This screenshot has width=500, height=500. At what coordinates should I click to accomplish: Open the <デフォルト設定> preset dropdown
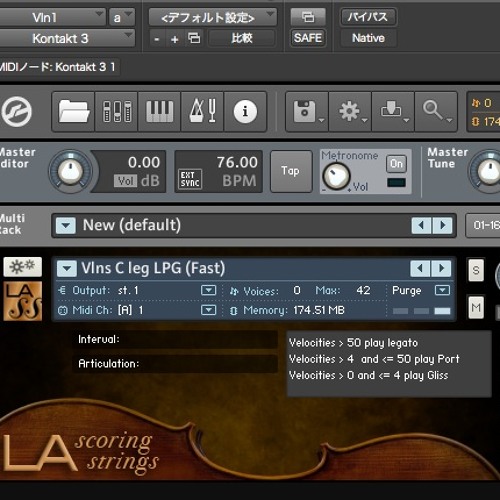pyautogui.click(x=213, y=17)
